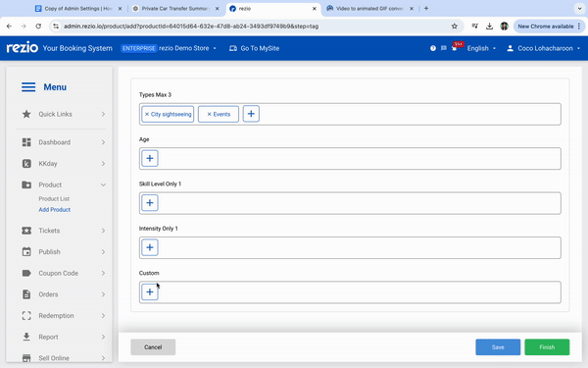Screen dimensions: 588x368
Task: Expand Quick Links chevron
Action: pos(103,114)
